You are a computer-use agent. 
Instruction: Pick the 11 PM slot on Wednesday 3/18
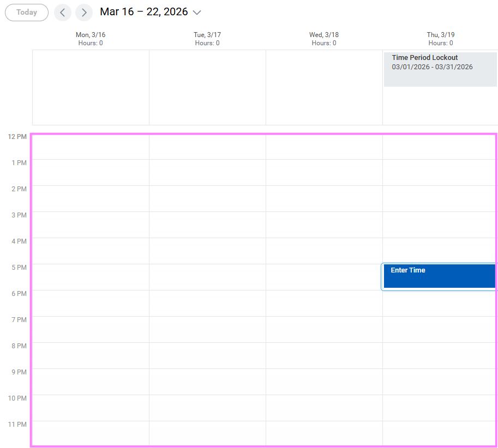[x=324, y=433]
